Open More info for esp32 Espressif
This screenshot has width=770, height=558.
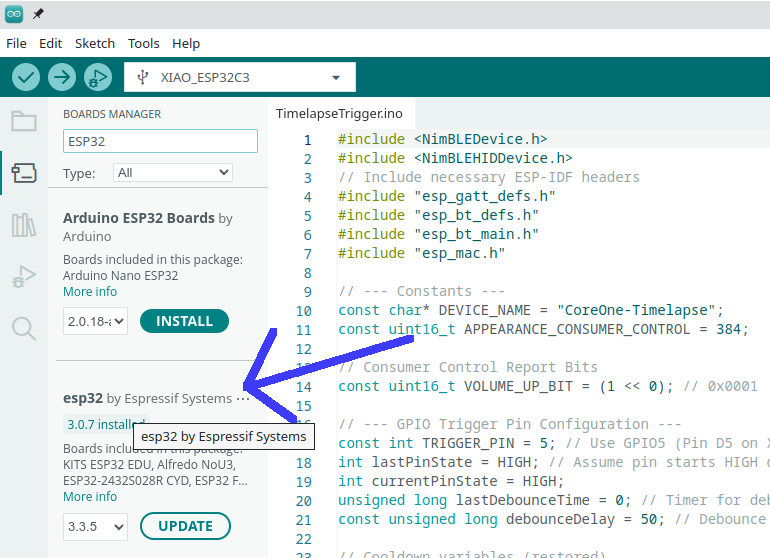90,497
